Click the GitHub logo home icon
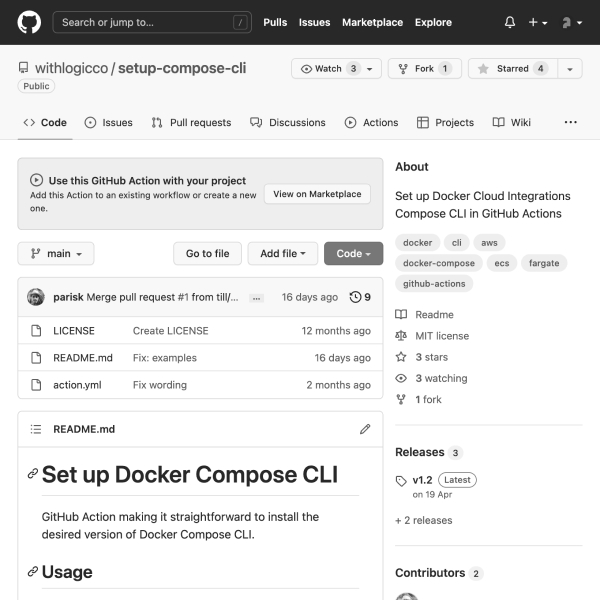Viewport: 600px width, 600px height. click(x=29, y=22)
